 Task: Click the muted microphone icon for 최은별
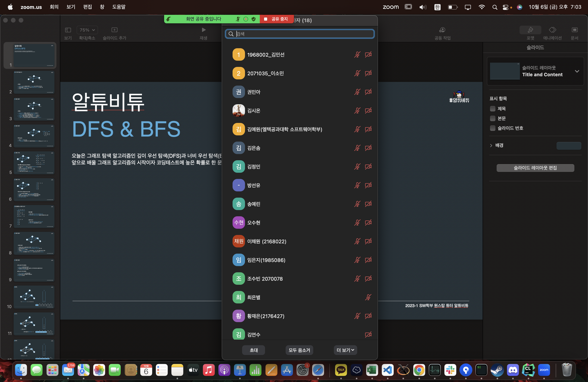(x=368, y=297)
